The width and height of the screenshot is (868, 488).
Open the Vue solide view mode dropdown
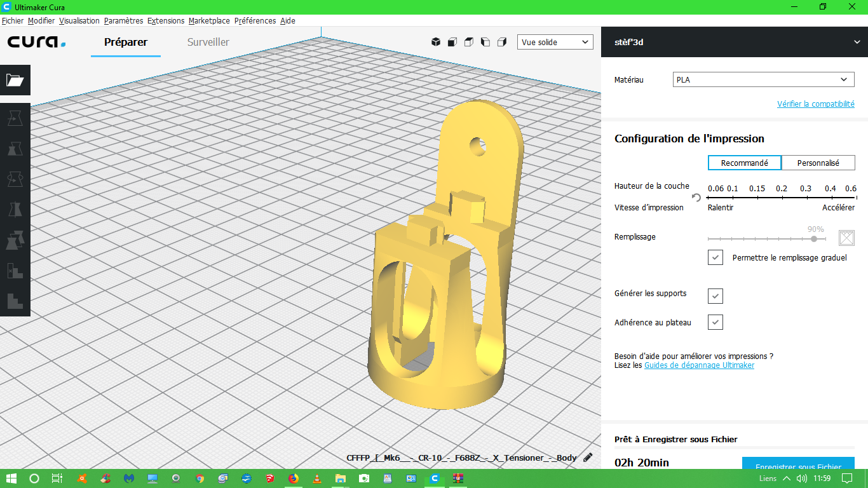[x=555, y=42]
